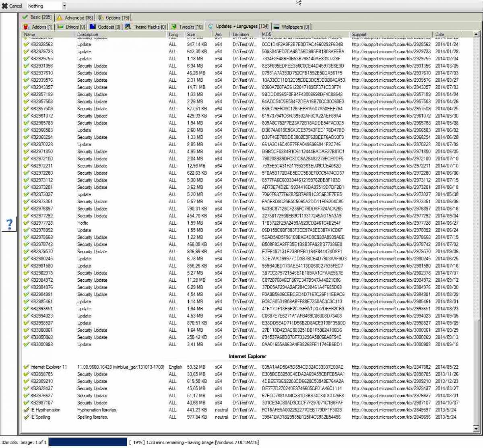The width and height of the screenshot is (483, 448).
Task: Click the green check icon beside KB2976897
Action: [27, 209]
